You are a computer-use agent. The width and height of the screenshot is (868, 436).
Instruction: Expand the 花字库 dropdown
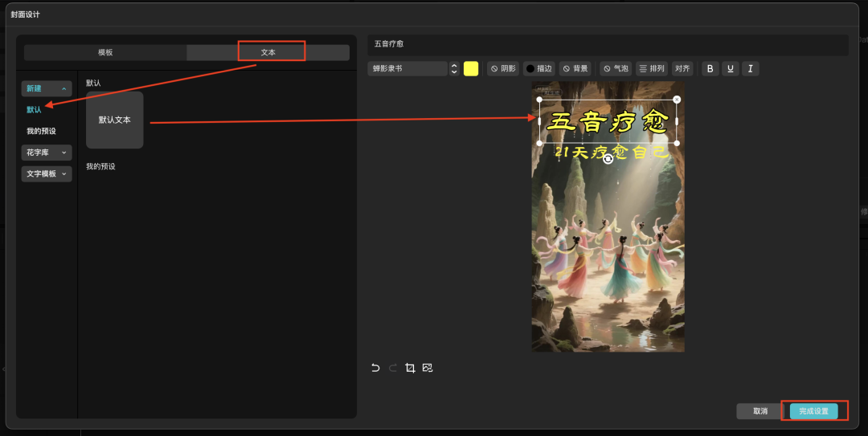47,152
